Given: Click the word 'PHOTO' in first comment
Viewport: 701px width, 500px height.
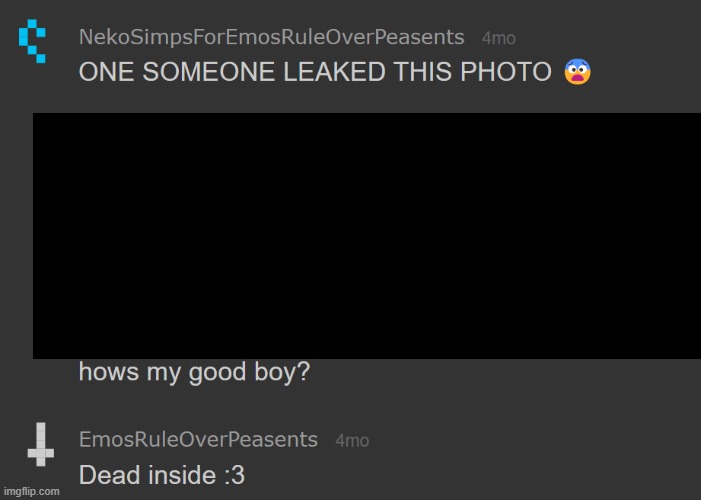Looking at the screenshot, I should [x=506, y=72].
